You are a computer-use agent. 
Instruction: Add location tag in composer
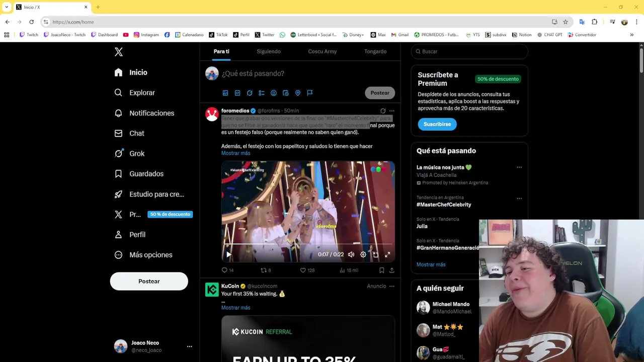(x=298, y=93)
